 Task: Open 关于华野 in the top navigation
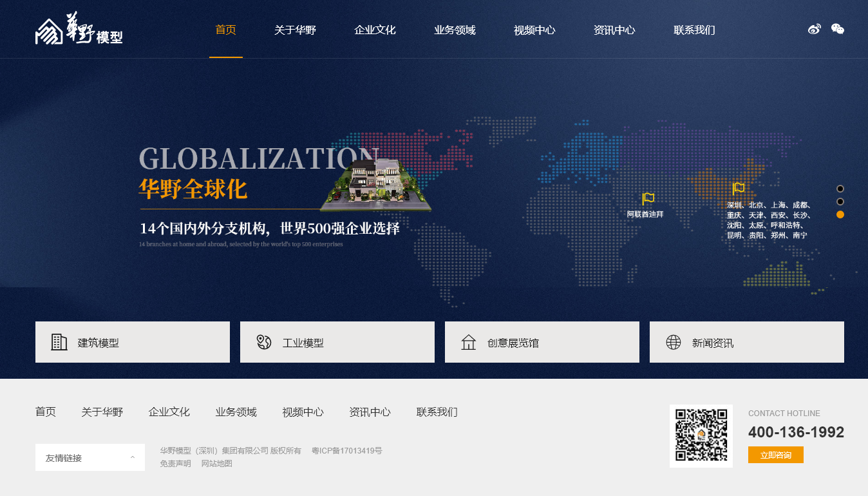pyautogui.click(x=295, y=30)
